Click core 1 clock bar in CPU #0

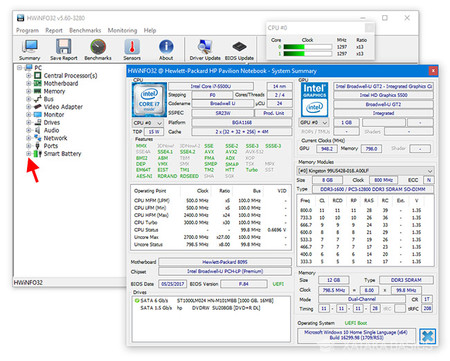pyautogui.click(x=307, y=54)
